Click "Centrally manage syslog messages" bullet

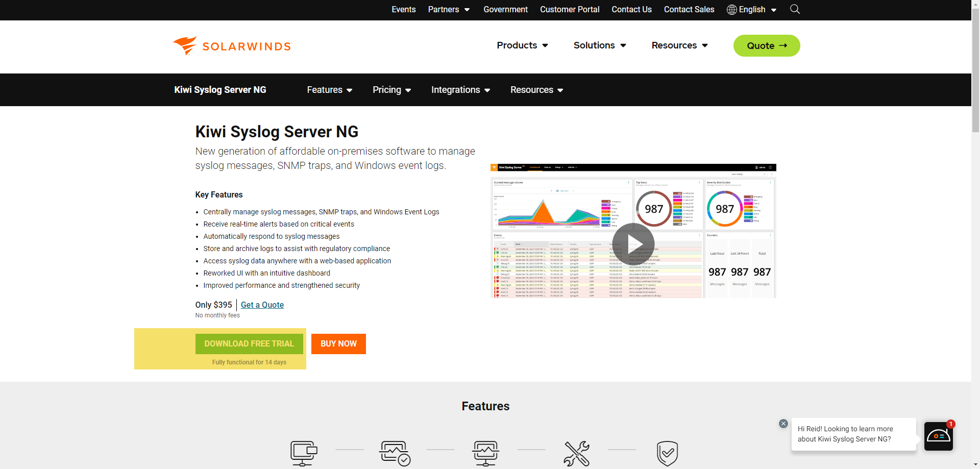coord(321,212)
